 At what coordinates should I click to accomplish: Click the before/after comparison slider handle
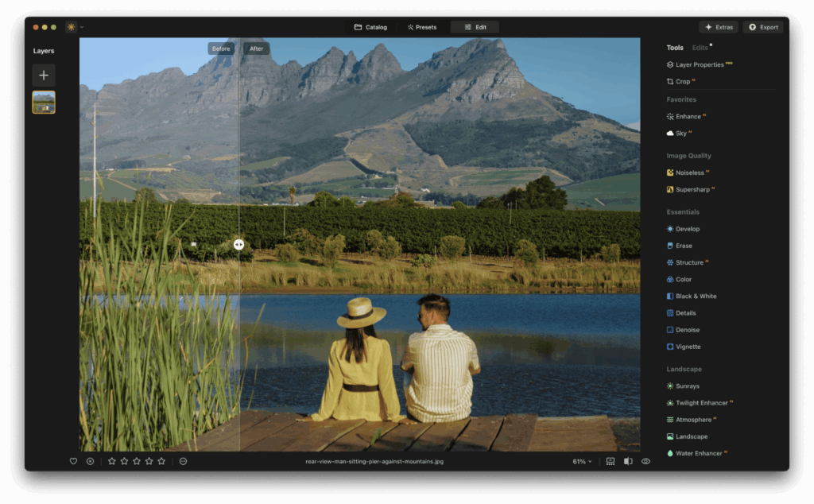click(238, 244)
